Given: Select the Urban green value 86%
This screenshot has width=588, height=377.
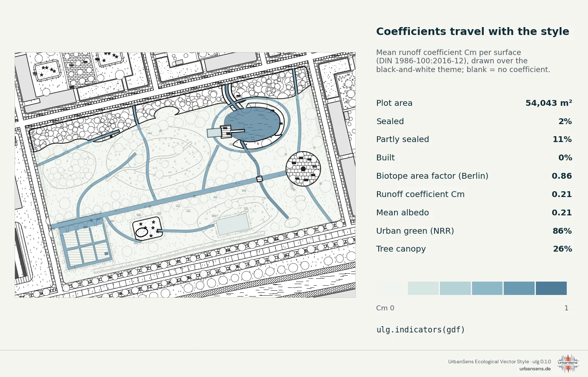Looking at the screenshot, I should [562, 231].
